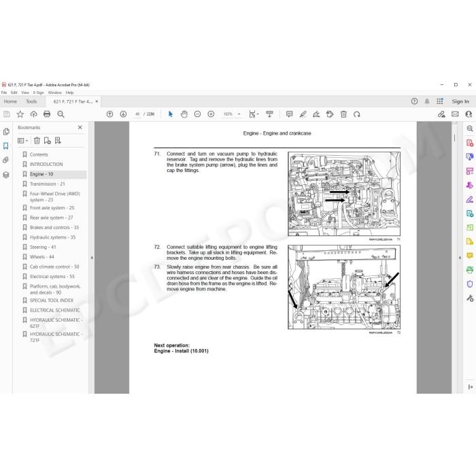This screenshot has width=476, height=476.
Task: Select the Contents bookmark
Action: [x=39, y=154]
